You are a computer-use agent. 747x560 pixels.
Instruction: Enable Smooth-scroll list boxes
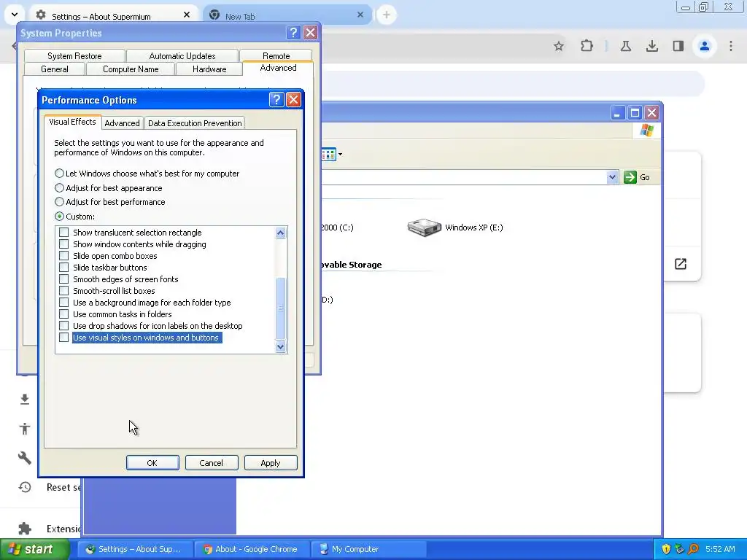pos(64,290)
